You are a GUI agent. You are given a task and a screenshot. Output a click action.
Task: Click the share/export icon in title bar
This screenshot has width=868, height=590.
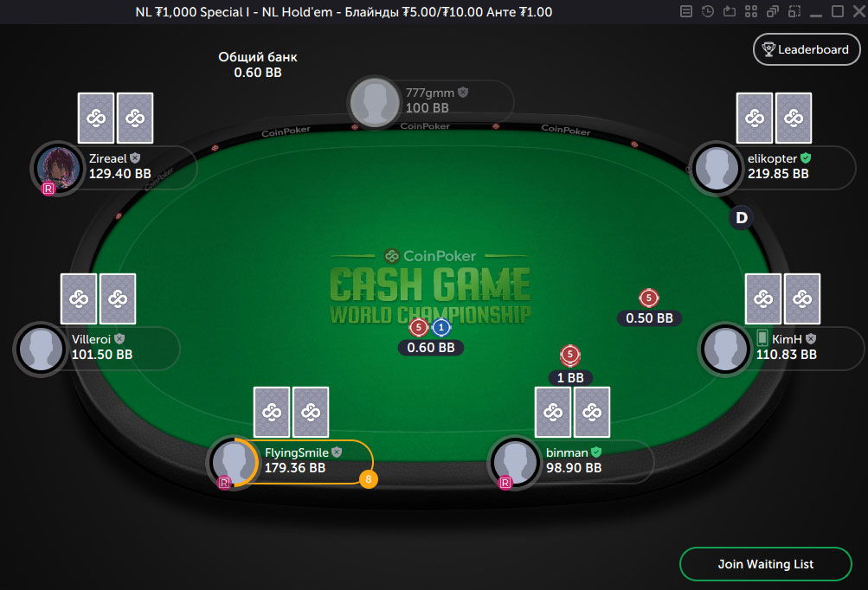(730, 11)
